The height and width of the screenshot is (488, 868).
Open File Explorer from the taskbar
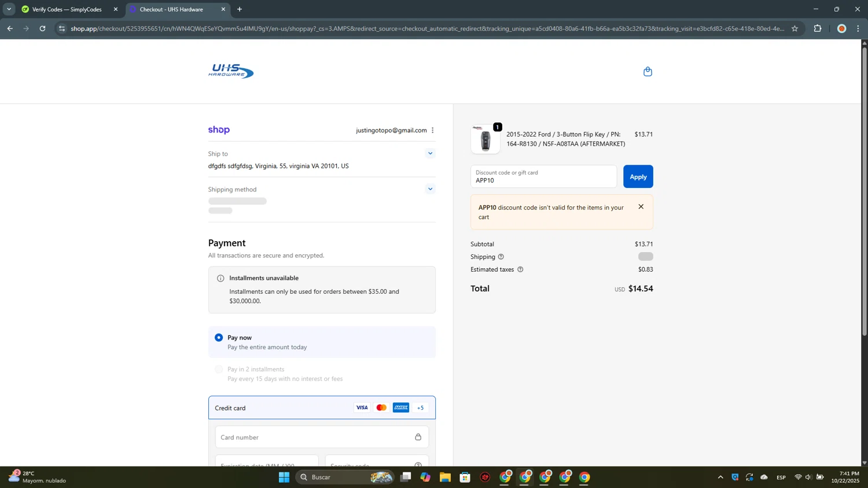445,477
